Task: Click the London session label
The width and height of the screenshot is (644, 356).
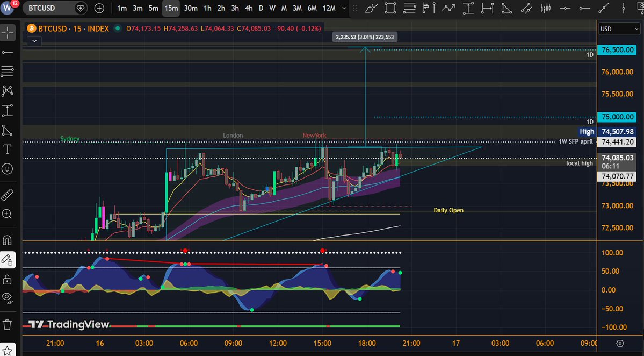Action: [233, 135]
